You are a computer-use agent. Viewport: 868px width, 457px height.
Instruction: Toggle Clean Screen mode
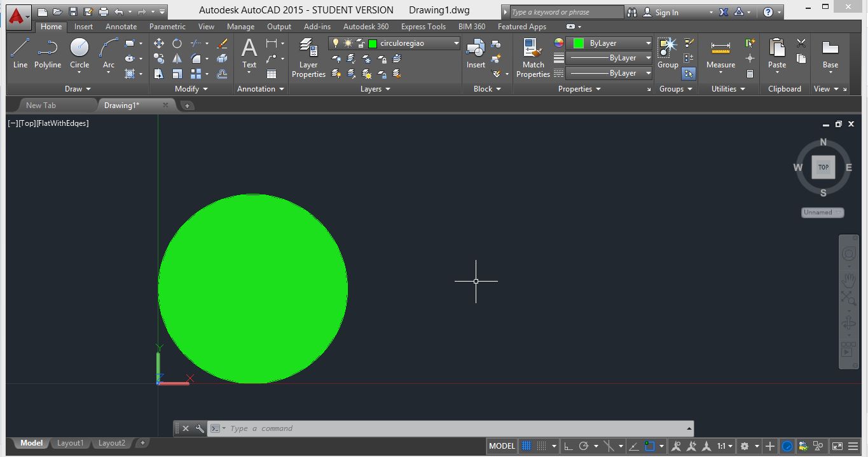837,446
